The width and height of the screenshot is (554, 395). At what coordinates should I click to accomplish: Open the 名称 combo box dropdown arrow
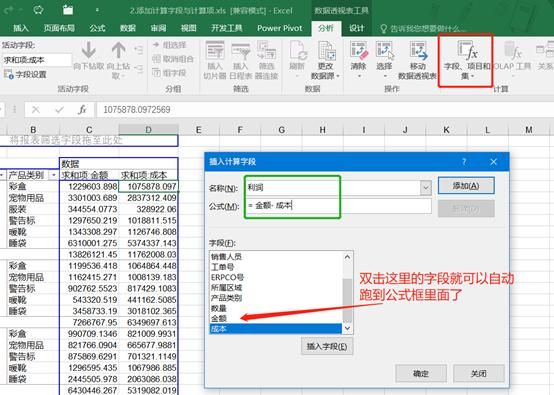[x=426, y=188]
